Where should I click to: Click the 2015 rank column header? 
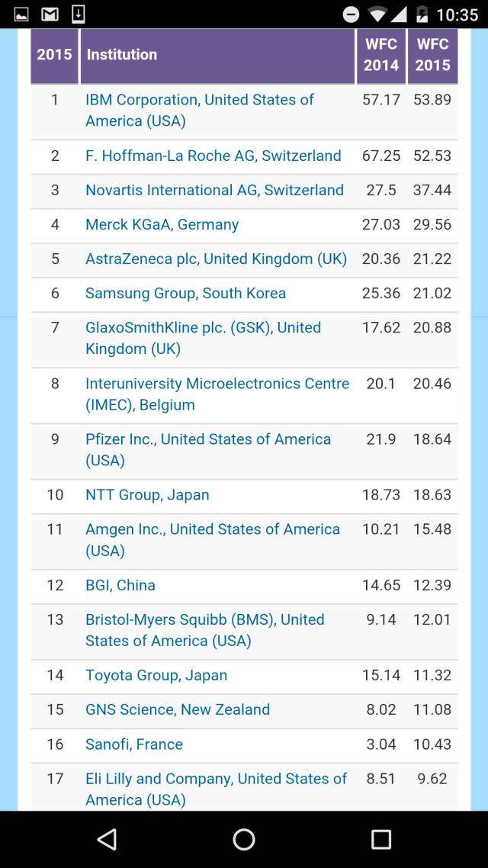(x=54, y=55)
